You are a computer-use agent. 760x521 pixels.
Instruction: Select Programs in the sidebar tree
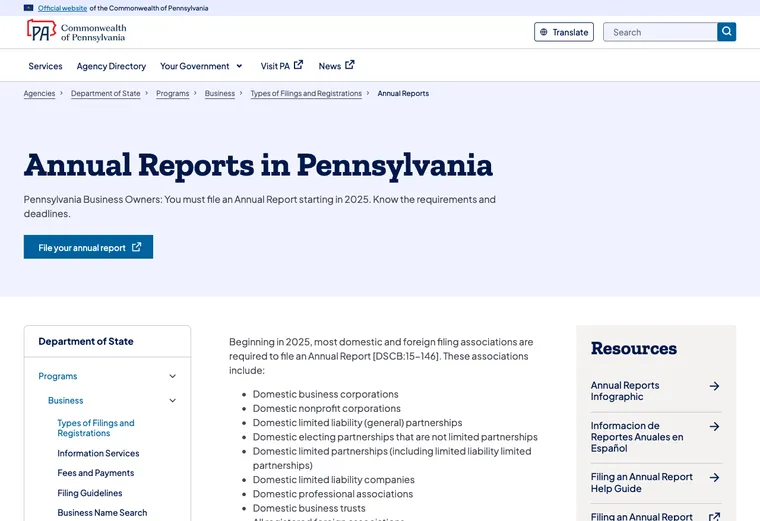58,376
